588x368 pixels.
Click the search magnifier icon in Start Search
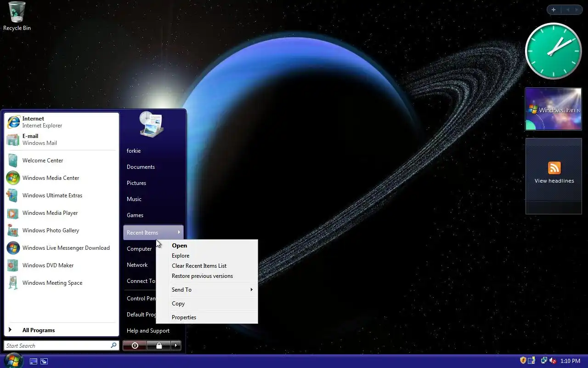click(x=113, y=345)
